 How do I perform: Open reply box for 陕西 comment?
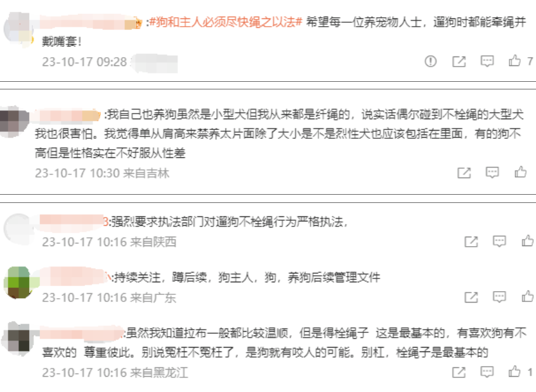[x=499, y=241]
